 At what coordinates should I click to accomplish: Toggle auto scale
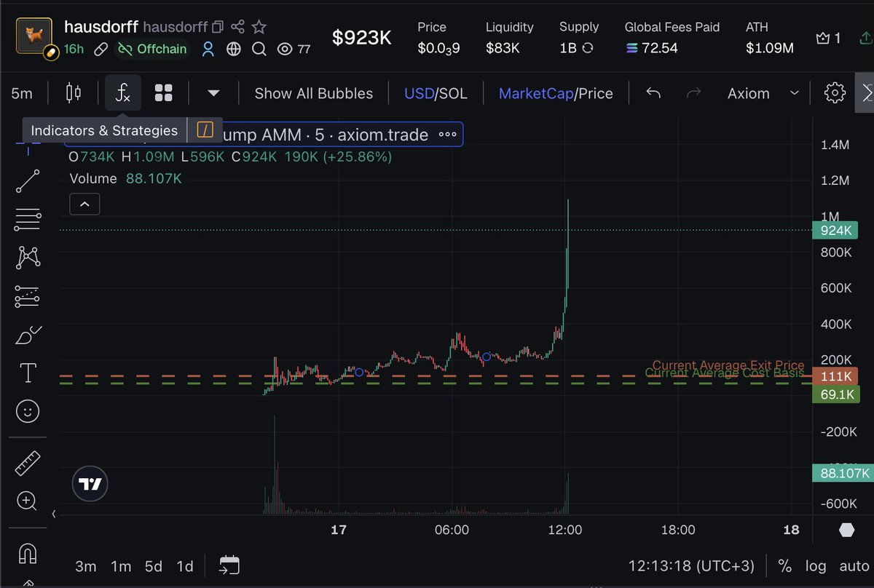854,566
